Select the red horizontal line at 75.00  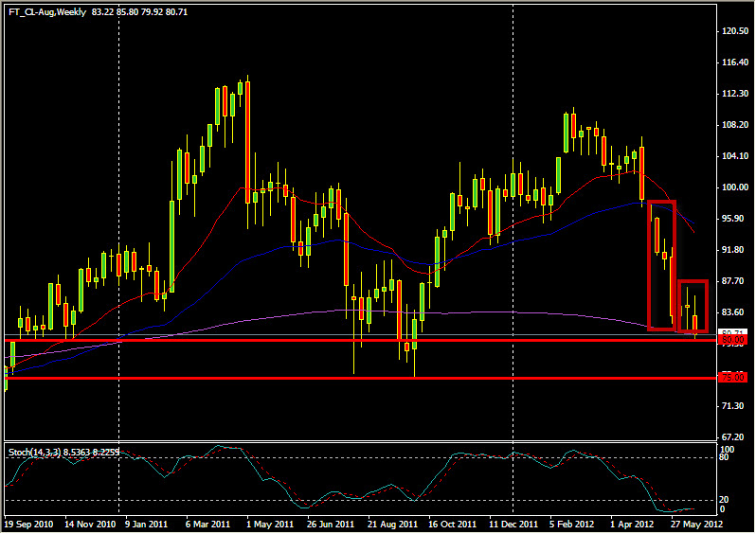pos(284,378)
